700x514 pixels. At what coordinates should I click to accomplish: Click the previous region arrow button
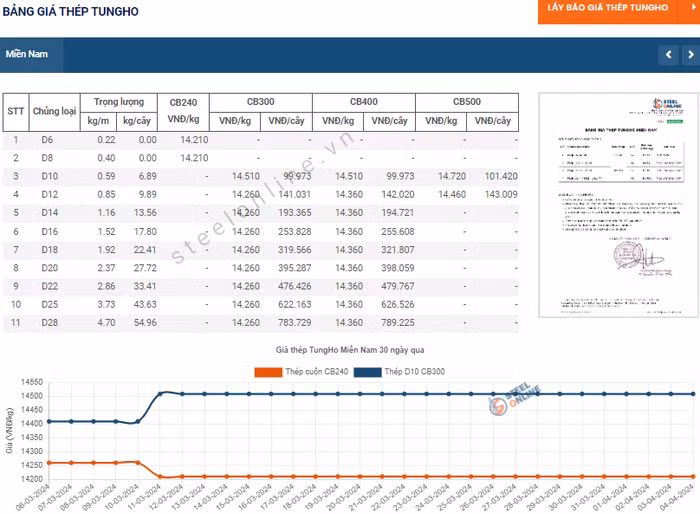coord(669,55)
